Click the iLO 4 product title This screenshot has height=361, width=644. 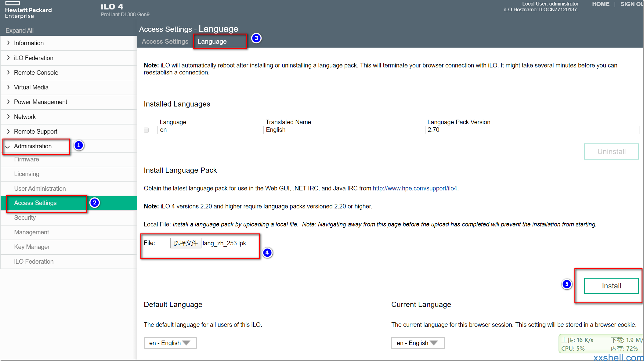[112, 6]
